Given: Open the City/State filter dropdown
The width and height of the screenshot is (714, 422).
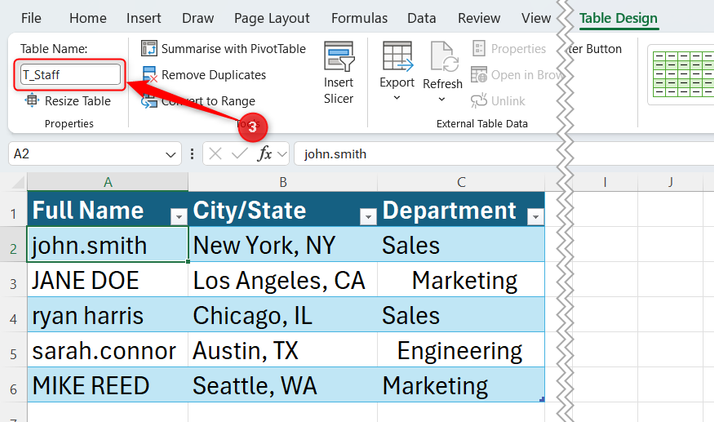Looking at the screenshot, I should point(367,217).
